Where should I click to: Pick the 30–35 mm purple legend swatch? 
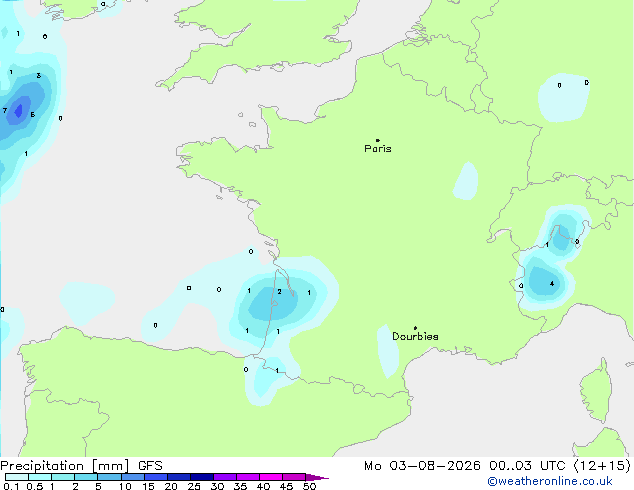pyautogui.click(x=225, y=477)
